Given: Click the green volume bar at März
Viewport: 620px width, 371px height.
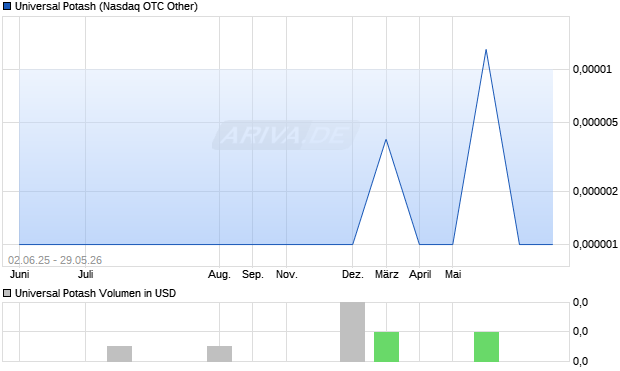Looking at the screenshot, I should click(x=387, y=346).
